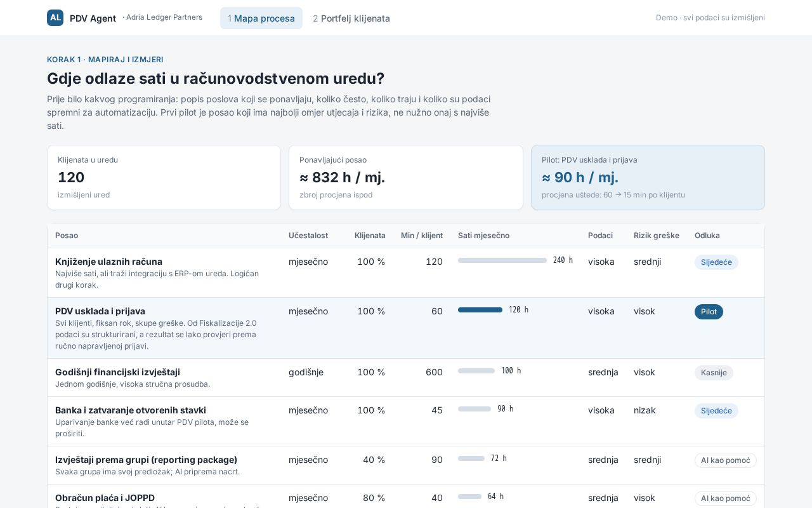Select Banka i zatvaranje otvorenih stavki title
This screenshot has width=812, height=508.
[131, 410]
